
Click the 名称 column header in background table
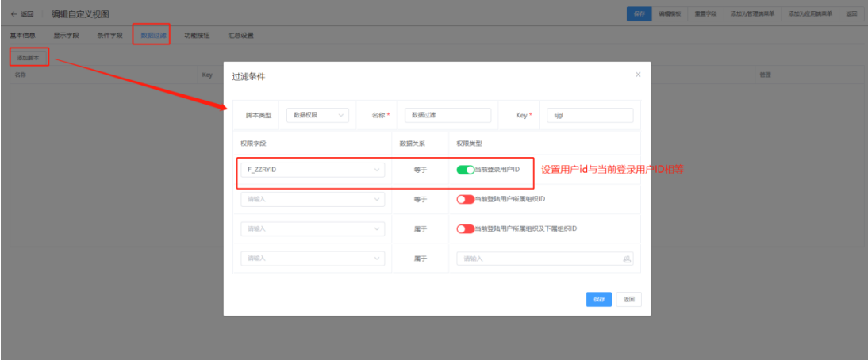(20, 75)
